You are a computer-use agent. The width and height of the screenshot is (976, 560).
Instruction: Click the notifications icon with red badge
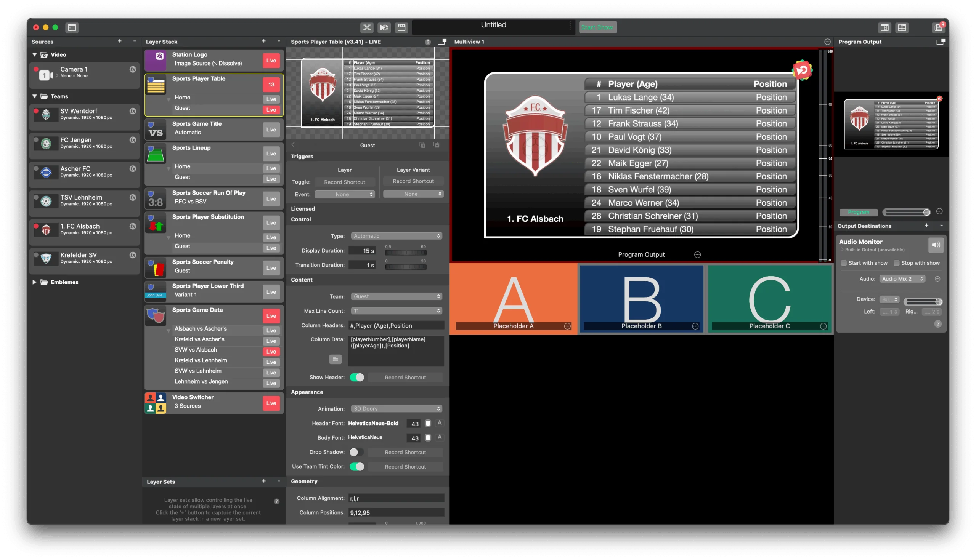pyautogui.click(x=938, y=27)
